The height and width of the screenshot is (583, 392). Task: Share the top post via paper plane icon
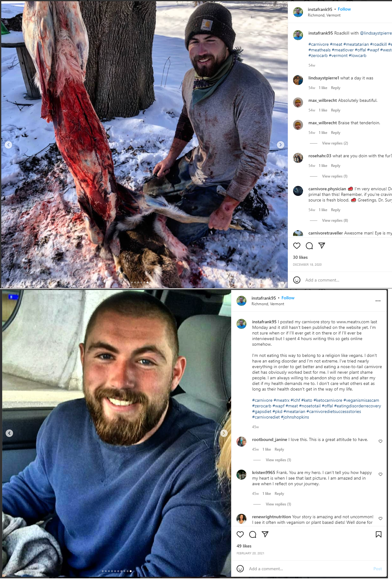[322, 246]
